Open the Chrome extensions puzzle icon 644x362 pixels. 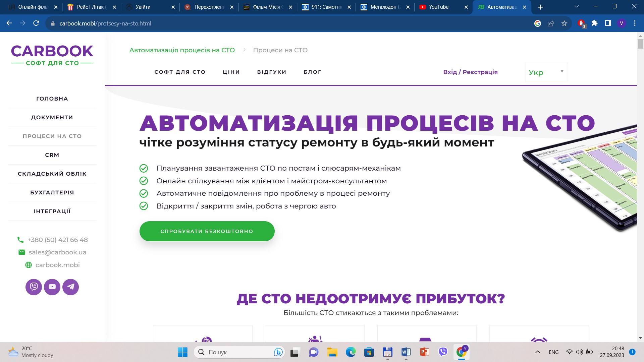[594, 23]
